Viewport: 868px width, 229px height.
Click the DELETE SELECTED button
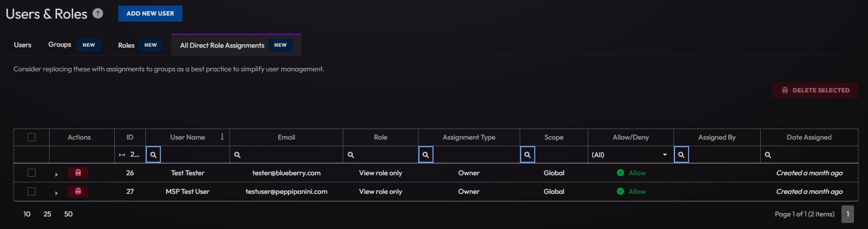815,90
